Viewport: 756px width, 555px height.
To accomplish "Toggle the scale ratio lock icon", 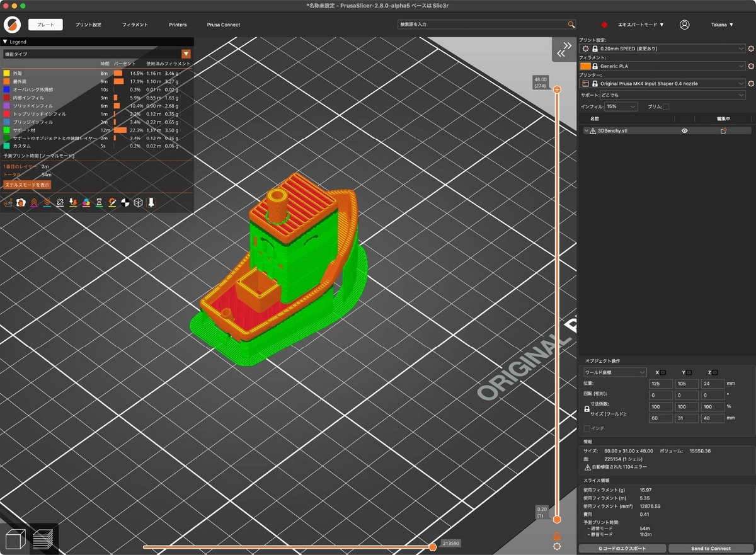I will pos(587,409).
